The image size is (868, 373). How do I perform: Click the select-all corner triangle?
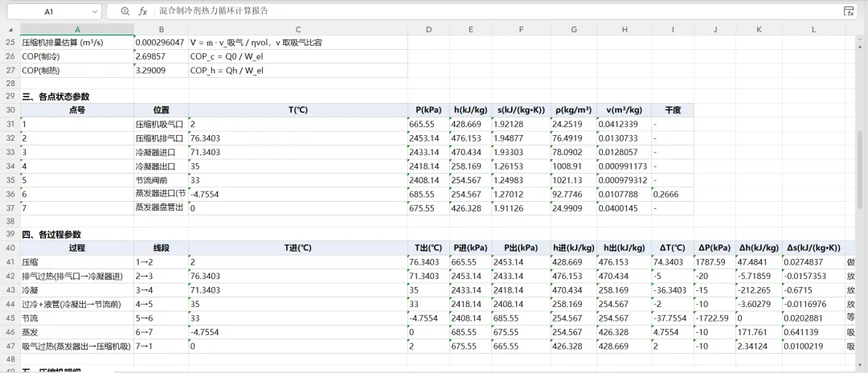tap(11, 29)
